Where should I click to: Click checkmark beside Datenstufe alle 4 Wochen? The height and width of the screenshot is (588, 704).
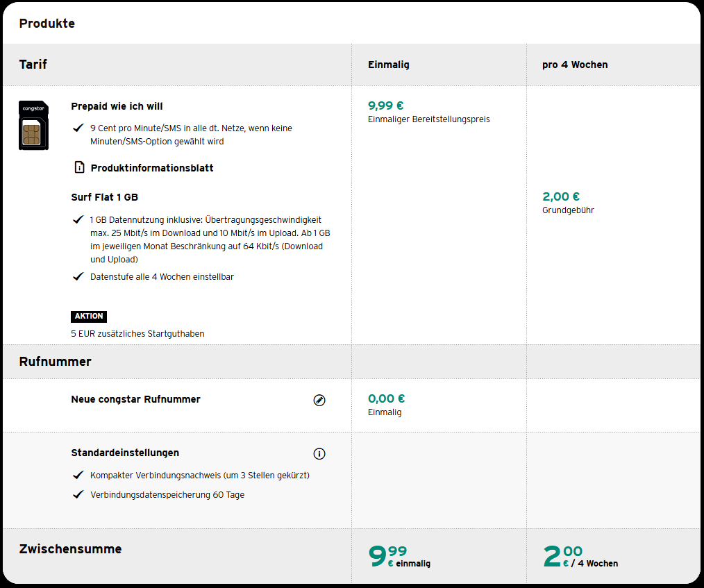click(x=78, y=277)
